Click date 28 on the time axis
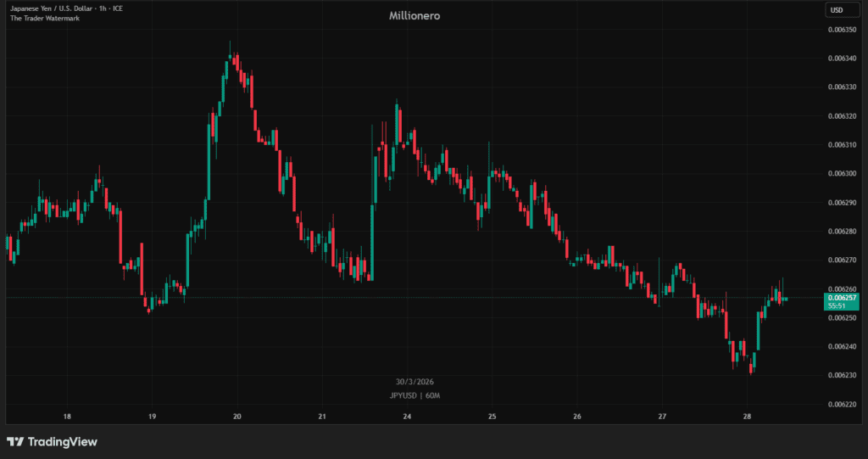868x459 pixels. (747, 417)
